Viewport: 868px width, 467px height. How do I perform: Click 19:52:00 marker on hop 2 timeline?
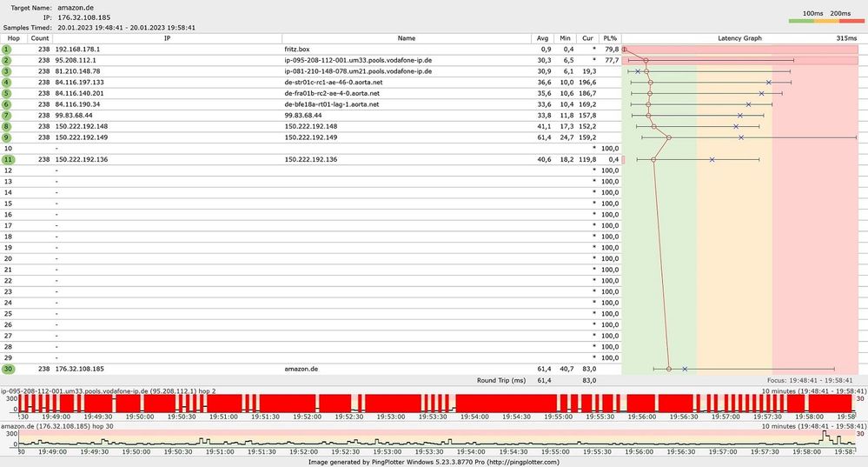pyautogui.click(x=308, y=417)
